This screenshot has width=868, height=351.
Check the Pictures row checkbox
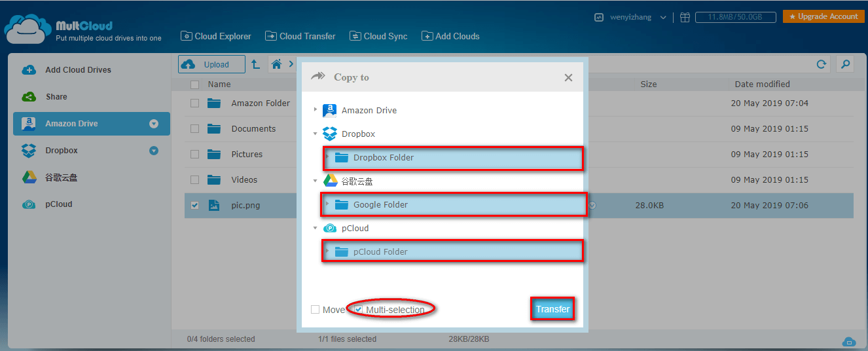[194, 154]
